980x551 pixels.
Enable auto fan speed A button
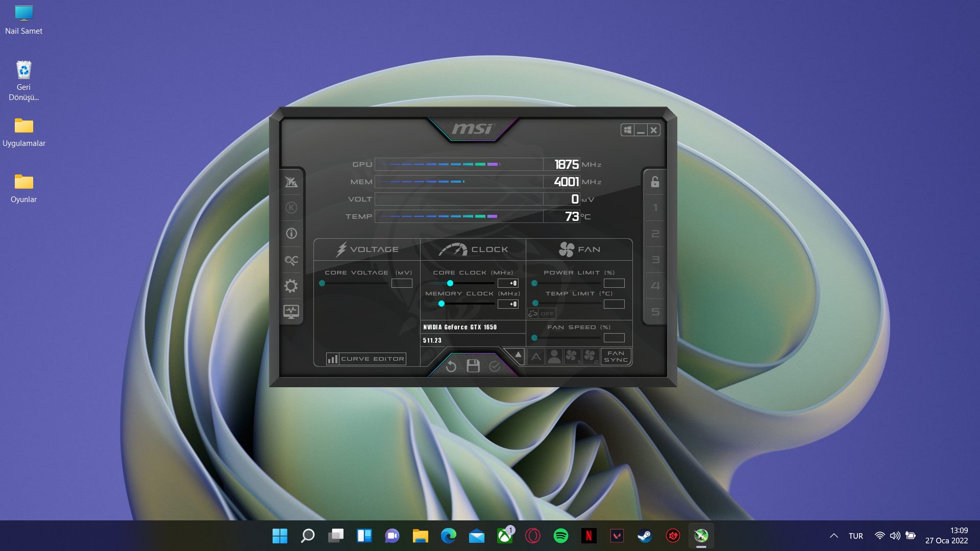click(535, 357)
